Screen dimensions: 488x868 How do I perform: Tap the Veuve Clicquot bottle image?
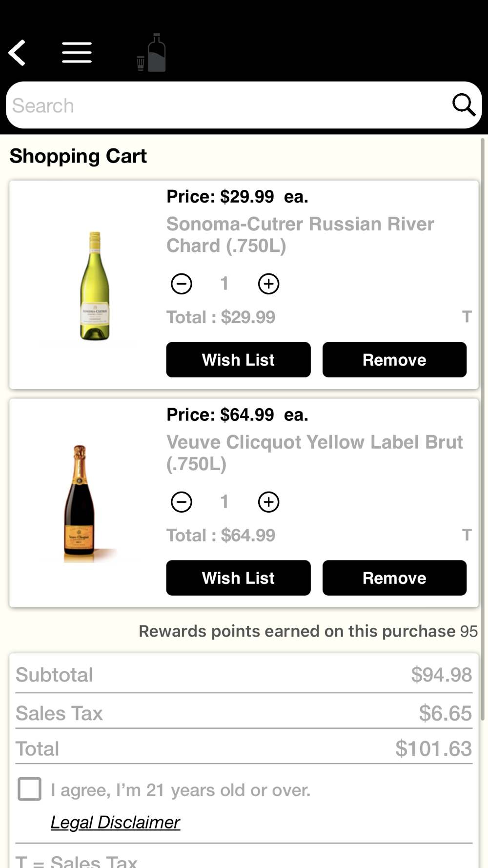(x=81, y=503)
